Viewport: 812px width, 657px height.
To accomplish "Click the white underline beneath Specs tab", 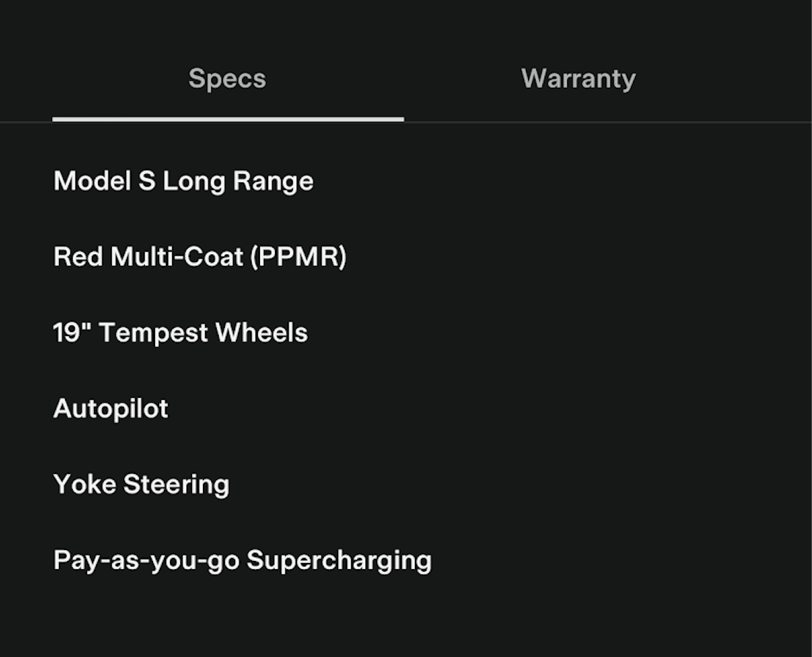I will point(228,119).
